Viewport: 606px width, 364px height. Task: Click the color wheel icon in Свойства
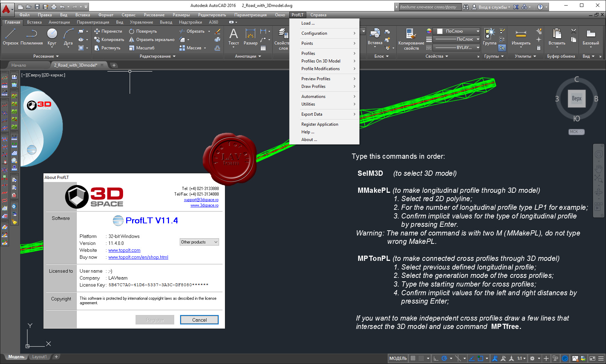point(429,31)
